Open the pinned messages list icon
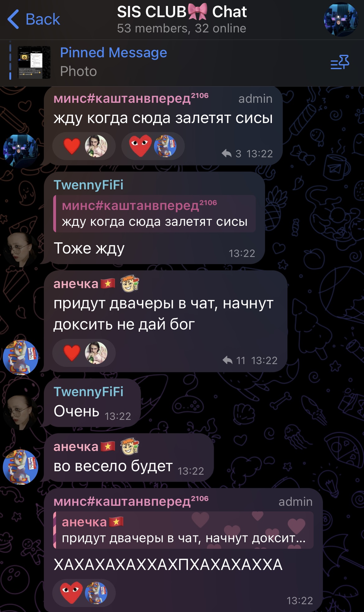 (x=340, y=62)
